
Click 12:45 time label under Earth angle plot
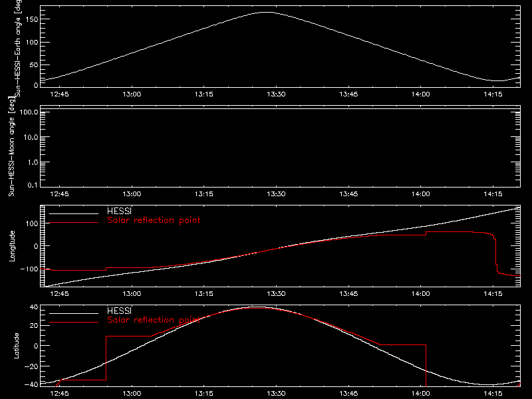(x=59, y=94)
